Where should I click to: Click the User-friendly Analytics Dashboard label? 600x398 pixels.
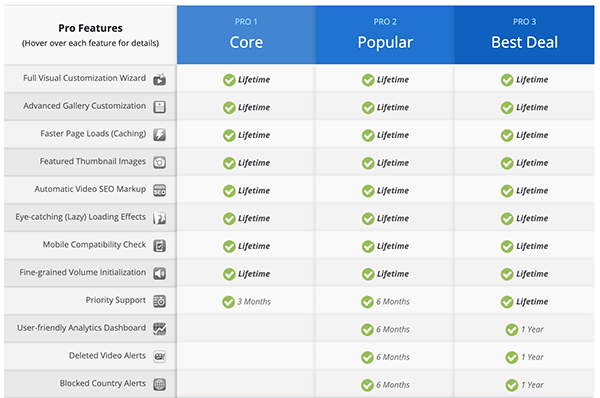click(x=82, y=328)
